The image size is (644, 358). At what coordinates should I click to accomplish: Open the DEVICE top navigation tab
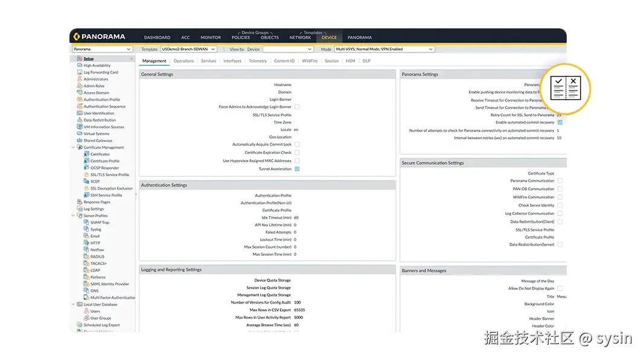[329, 37]
